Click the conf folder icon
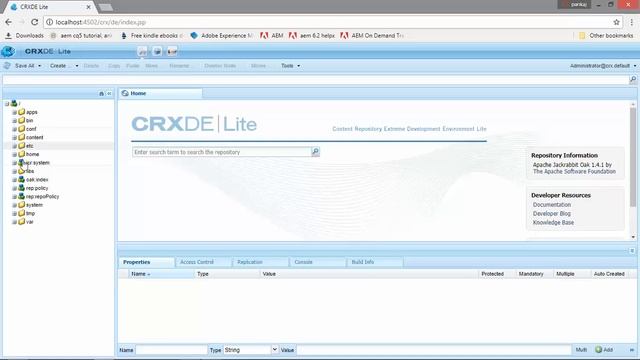The image size is (640, 360). click(22, 129)
